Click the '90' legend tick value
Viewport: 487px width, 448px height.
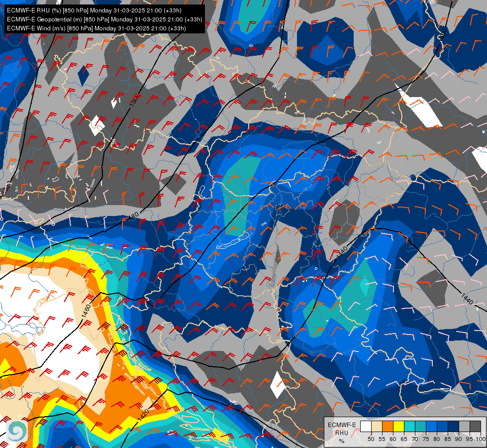(x=459, y=439)
